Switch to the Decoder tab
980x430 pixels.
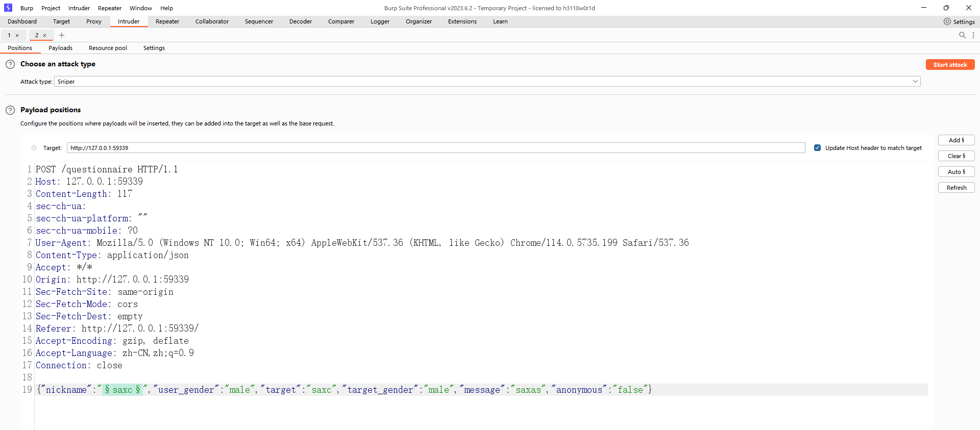tap(301, 21)
